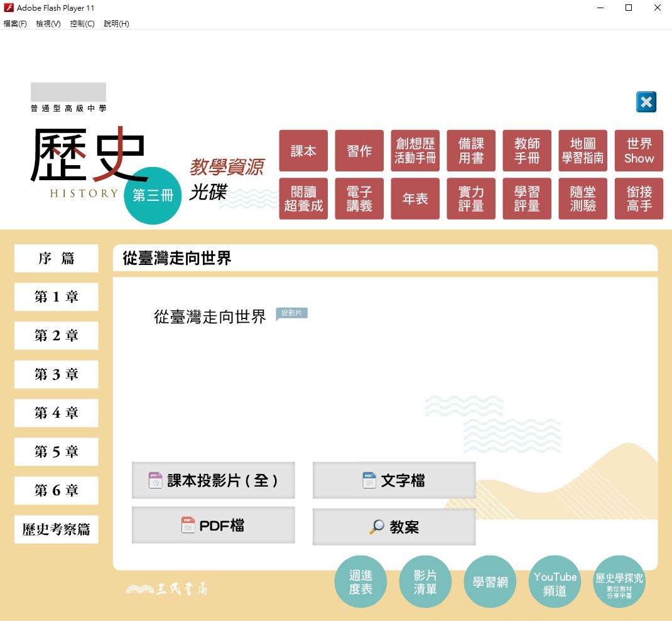Select the 第3章 chapter tab
This screenshot has width=672, height=621.
click(x=56, y=374)
